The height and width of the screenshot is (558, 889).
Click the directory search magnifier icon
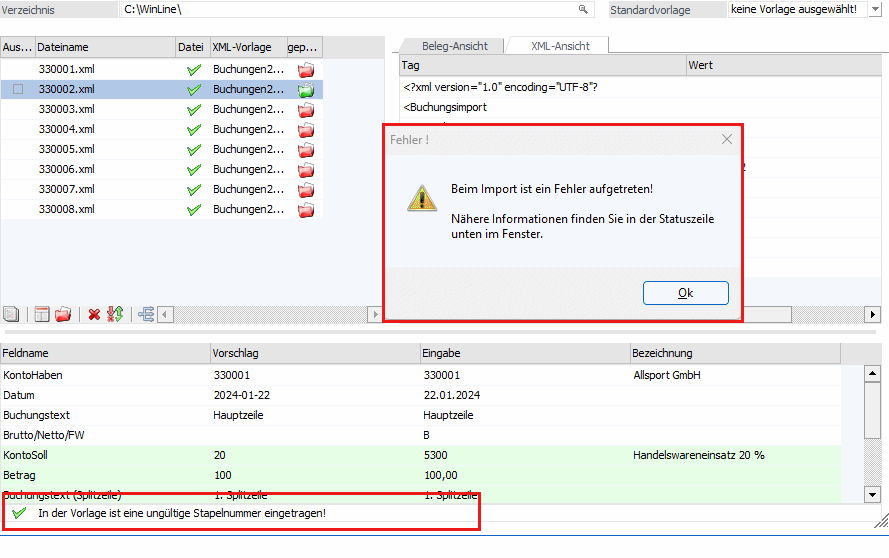coord(583,9)
